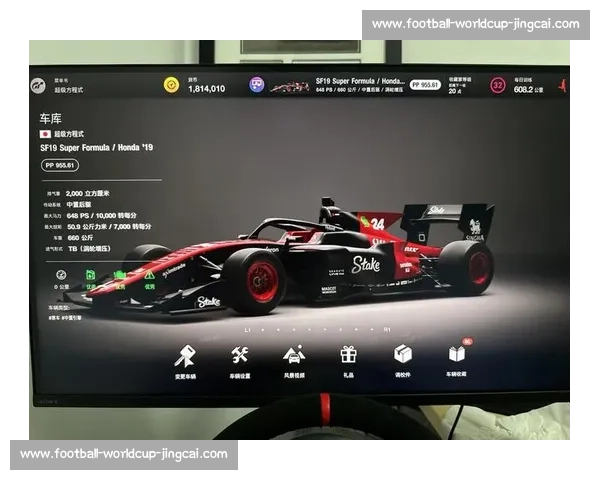Open Change Car key icon

[185, 356]
